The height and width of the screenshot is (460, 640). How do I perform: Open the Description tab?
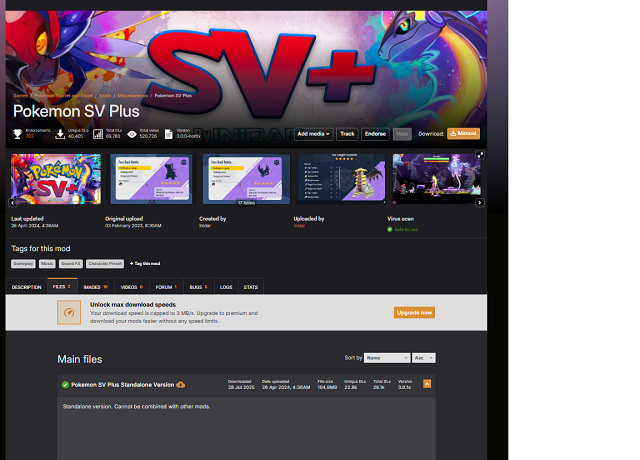tap(27, 287)
